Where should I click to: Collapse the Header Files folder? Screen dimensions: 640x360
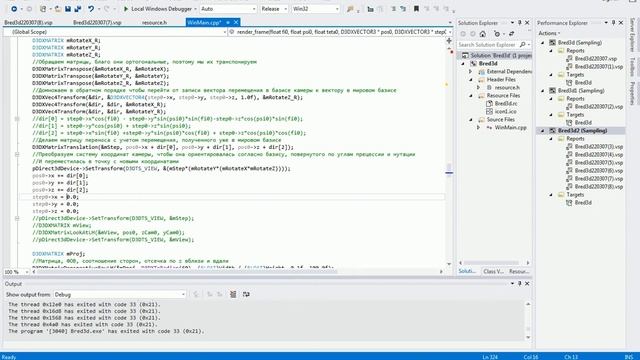471,80
